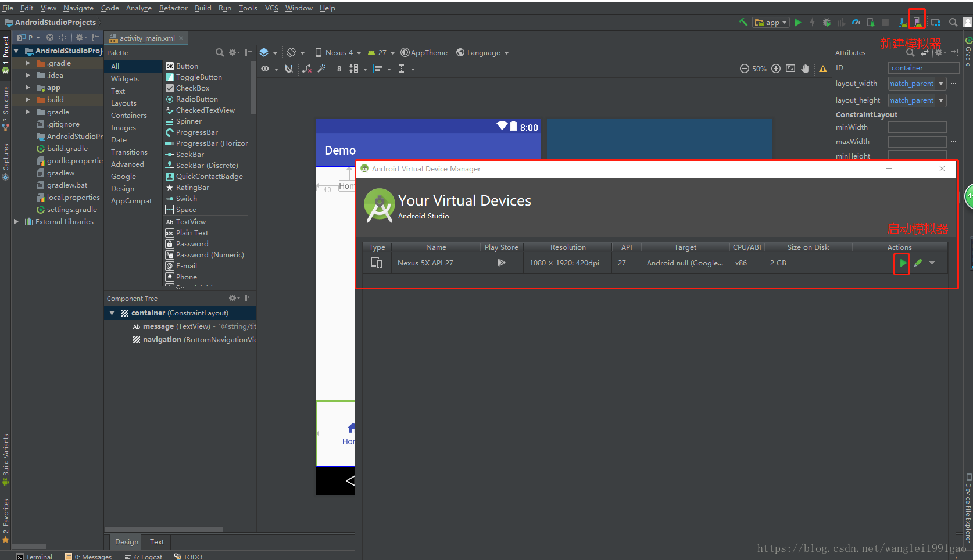
Task: Toggle view all attributes arrows icon
Action: click(x=924, y=52)
